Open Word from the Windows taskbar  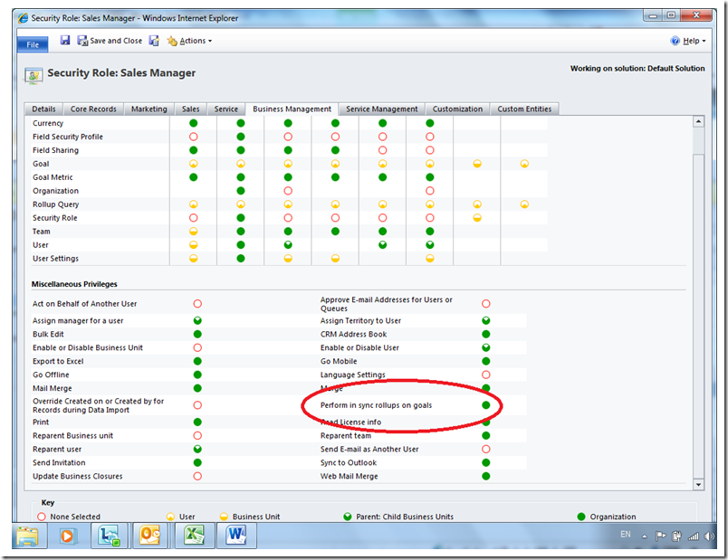(x=237, y=535)
